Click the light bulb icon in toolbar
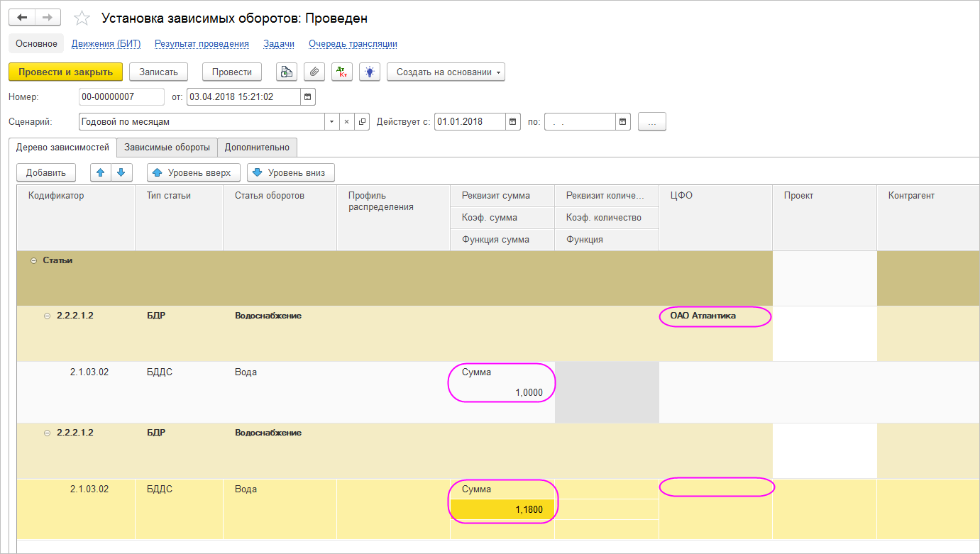The width and height of the screenshot is (980, 554). pos(370,72)
